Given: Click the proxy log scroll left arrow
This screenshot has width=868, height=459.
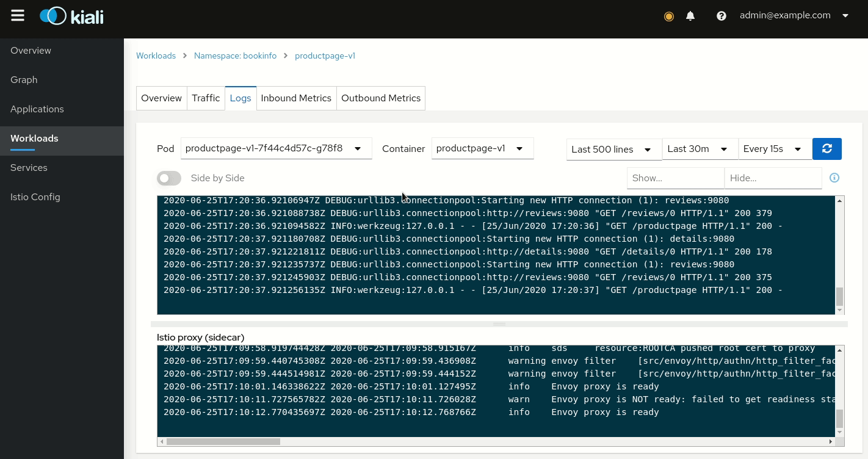Looking at the screenshot, I should coord(161,441).
